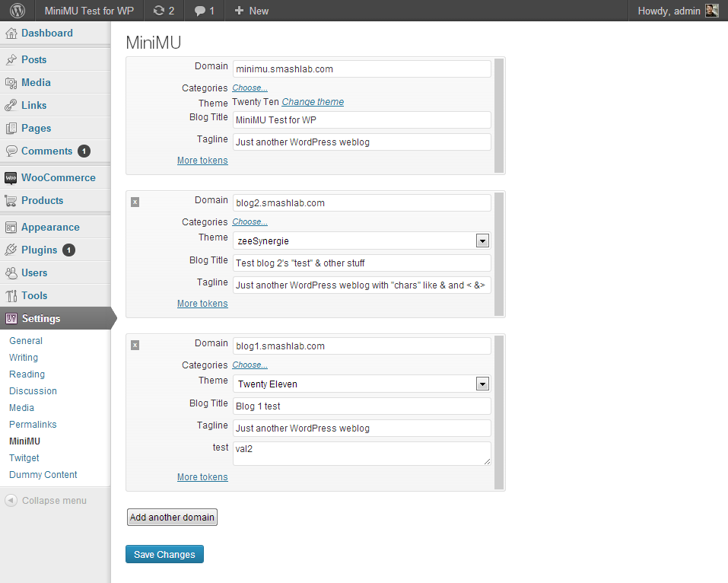Open the zeeSynergie theme dropdown
Viewport: 728px width, 583px height.
point(482,241)
